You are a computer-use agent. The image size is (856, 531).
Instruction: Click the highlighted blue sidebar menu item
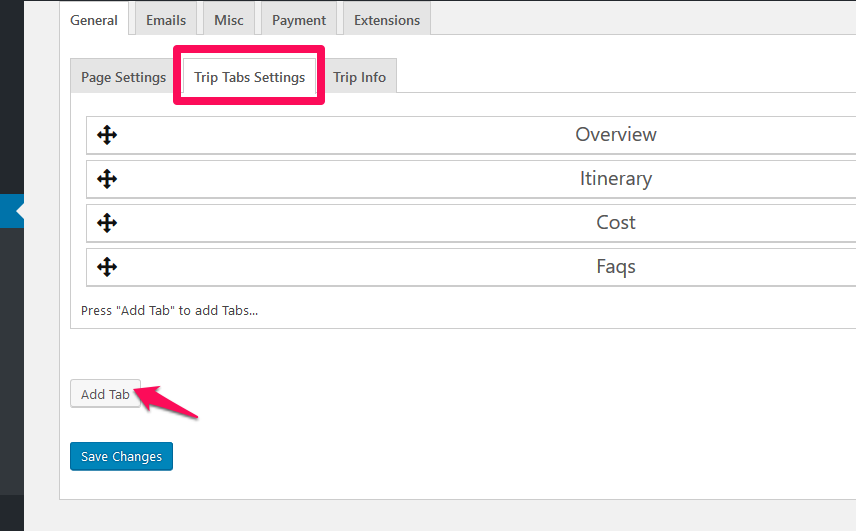coord(12,211)
